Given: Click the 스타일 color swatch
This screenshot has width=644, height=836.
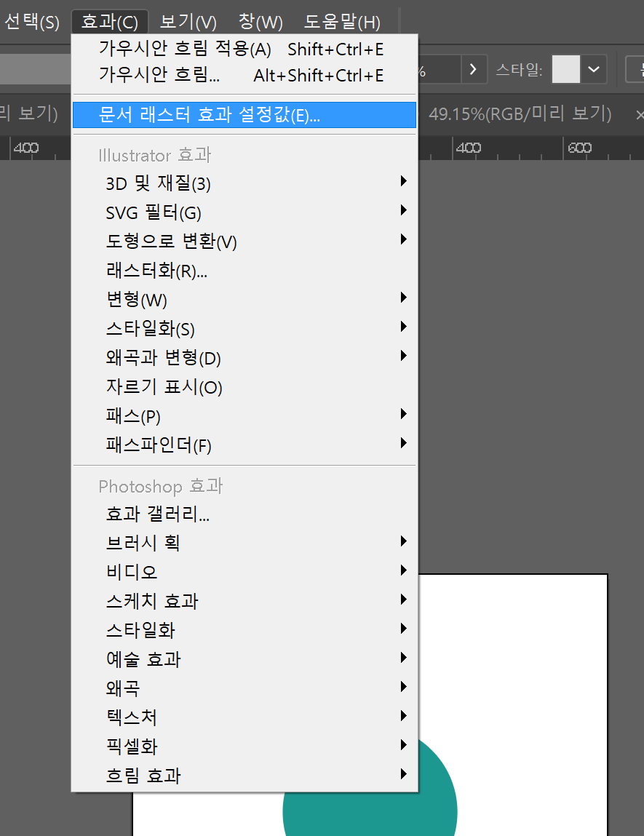Looking at the screenshot, I should (565, 69).
